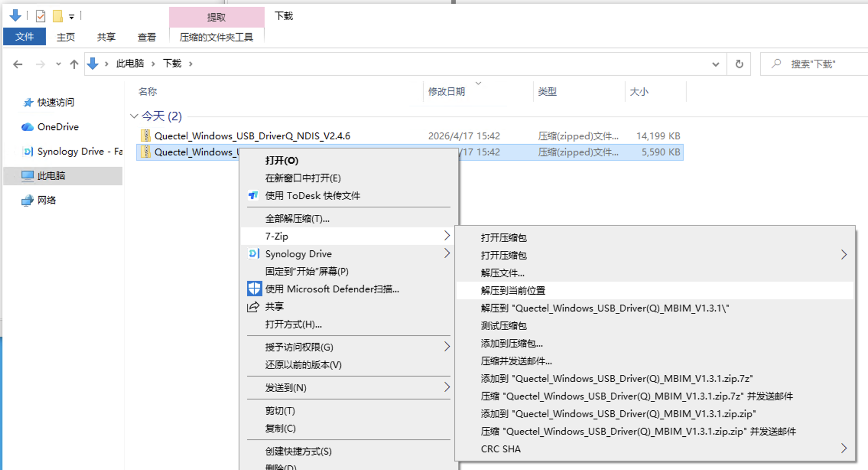
Task: Expand the CRC SHA submenu
Action: pyautogui.click(x=844, y=449)
